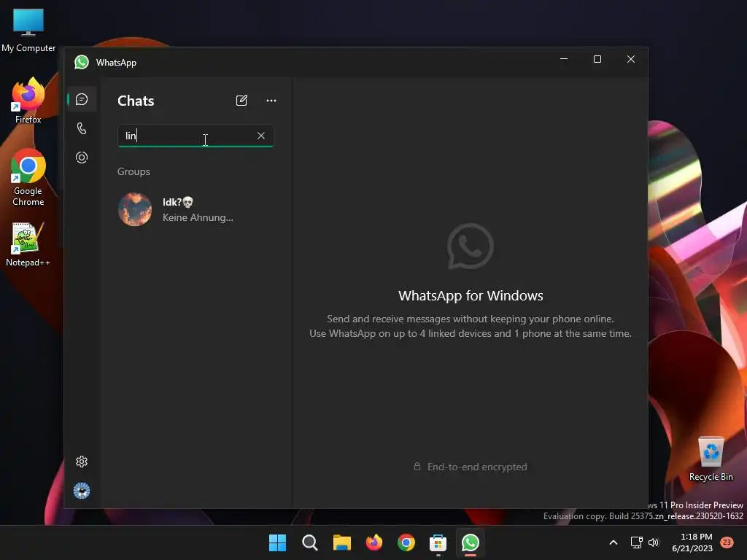Minimize the WhatsApp window
The height and width of the screenshot is (560, 747).
[x=564, y=59]
